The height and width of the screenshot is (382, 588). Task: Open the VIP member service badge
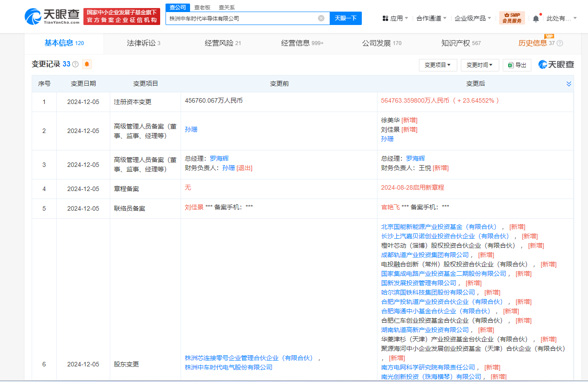[512, 18]
